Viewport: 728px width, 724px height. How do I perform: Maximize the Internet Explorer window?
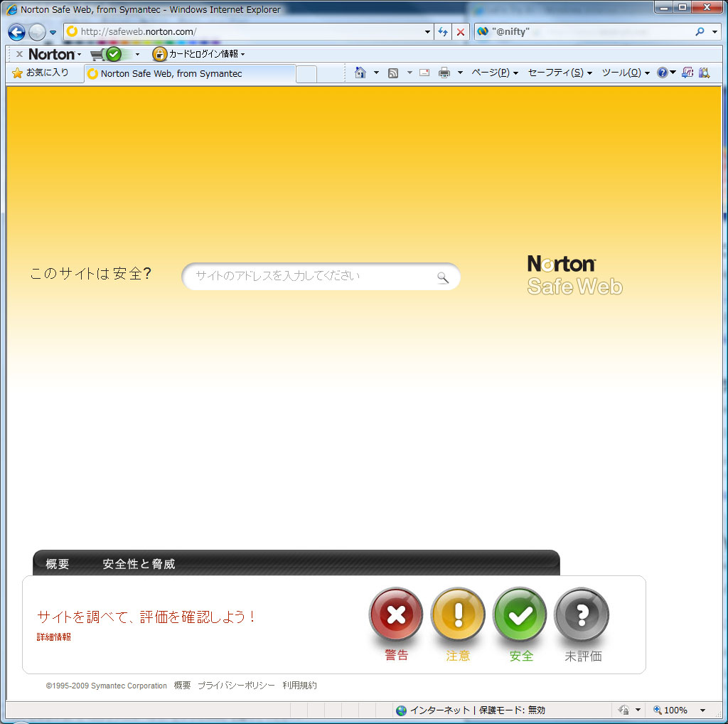682,7
